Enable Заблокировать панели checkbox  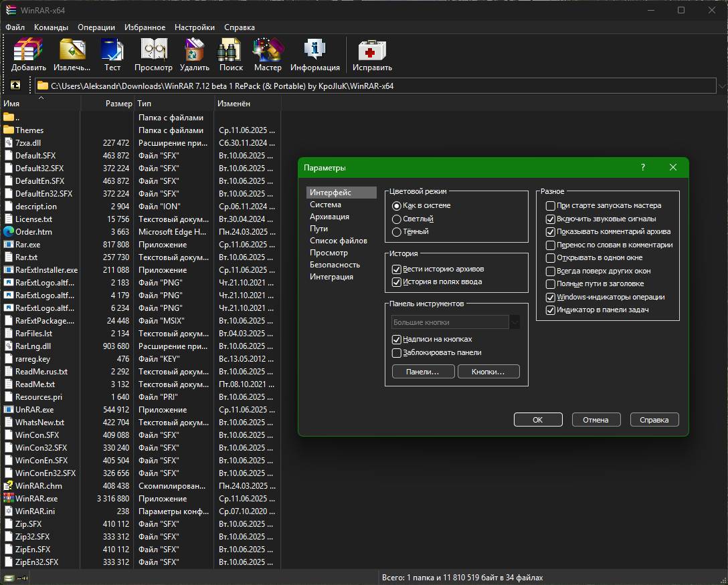[x=397, y=353]
